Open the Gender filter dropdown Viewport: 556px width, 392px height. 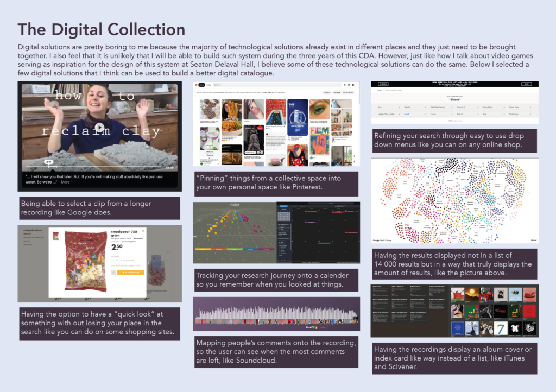point(415,107)
